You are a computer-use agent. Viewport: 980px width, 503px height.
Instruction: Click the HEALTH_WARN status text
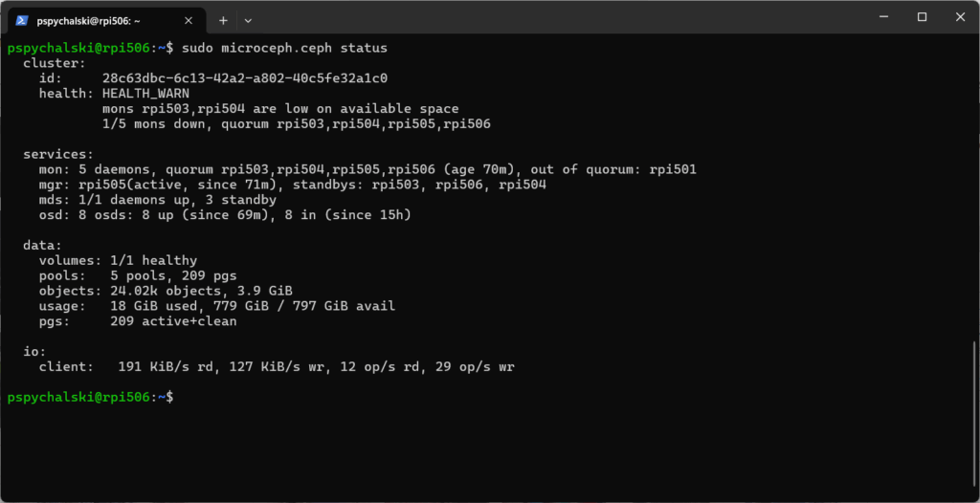(145, 94)
